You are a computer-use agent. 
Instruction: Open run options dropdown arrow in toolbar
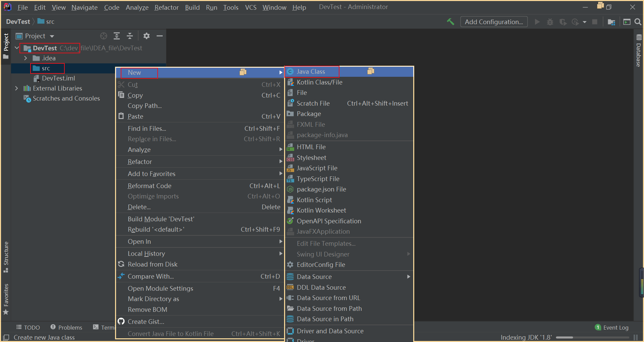pyautogui.click(x=585, y=22)
